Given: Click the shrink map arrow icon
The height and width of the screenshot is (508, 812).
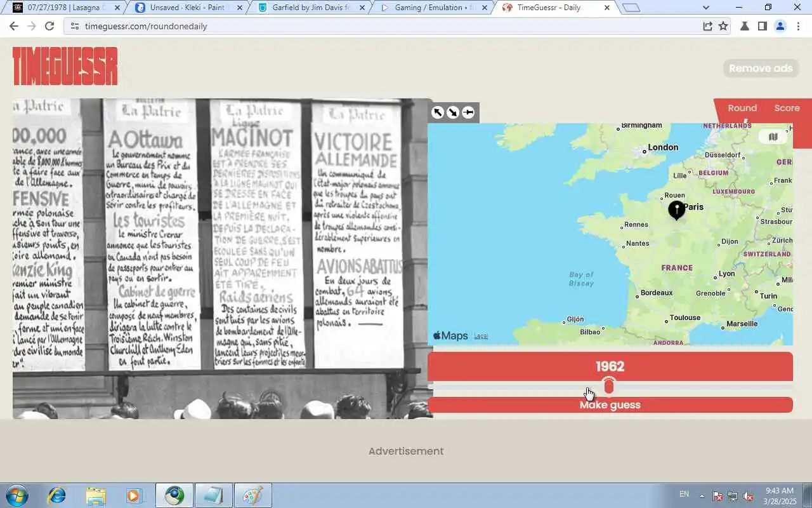Looking at the screenshot, I should [x=453, y=112].
